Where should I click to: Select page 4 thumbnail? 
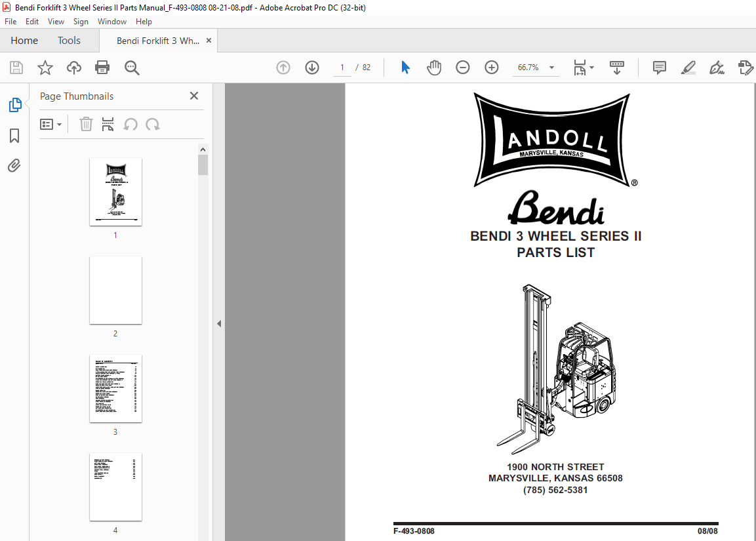(115, 487)
